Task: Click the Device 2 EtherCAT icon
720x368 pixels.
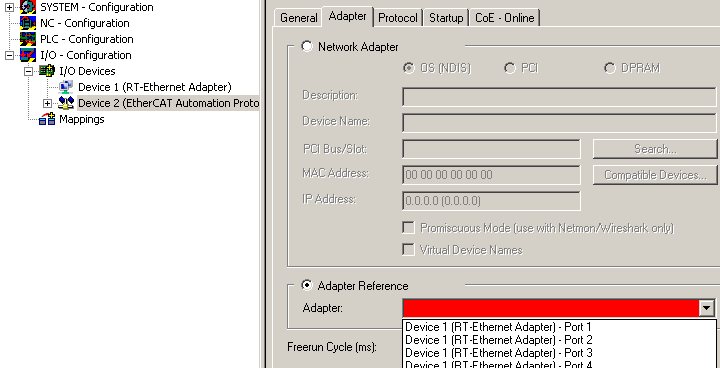Action: pyautogui.click(x=66, y=103)
